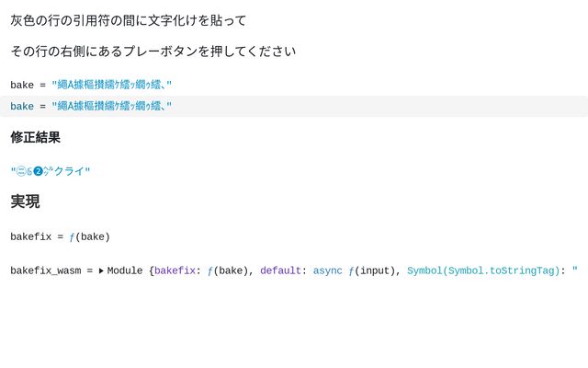Click the corrected result string output
The height and width of the screenshot is (368, 588).
pyautogui.click(x=51, y=171)
